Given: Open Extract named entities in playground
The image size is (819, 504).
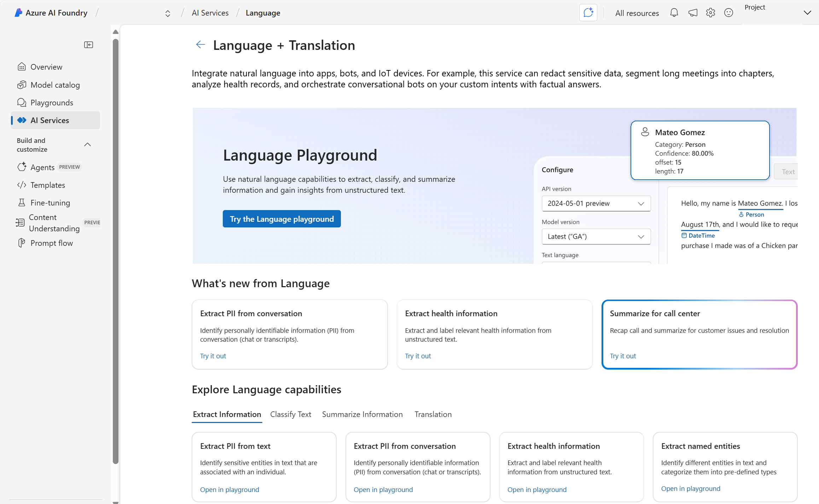Looking at the screenshot, I should tap(690, 488).
